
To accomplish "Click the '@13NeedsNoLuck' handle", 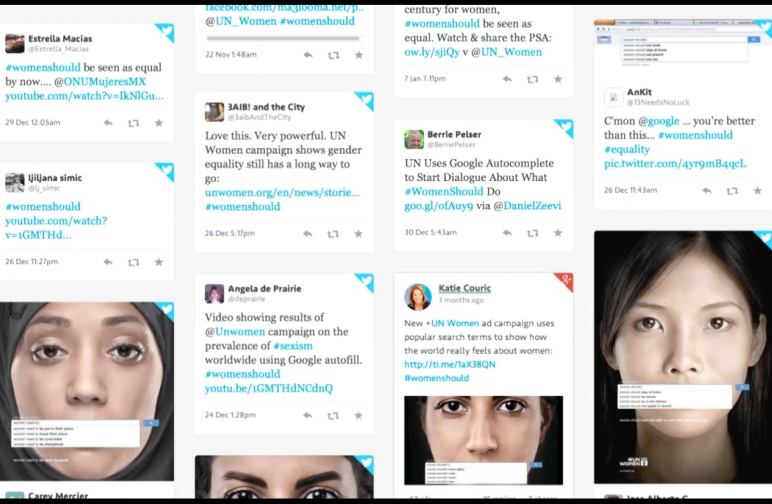I will [x=658, y=102].
